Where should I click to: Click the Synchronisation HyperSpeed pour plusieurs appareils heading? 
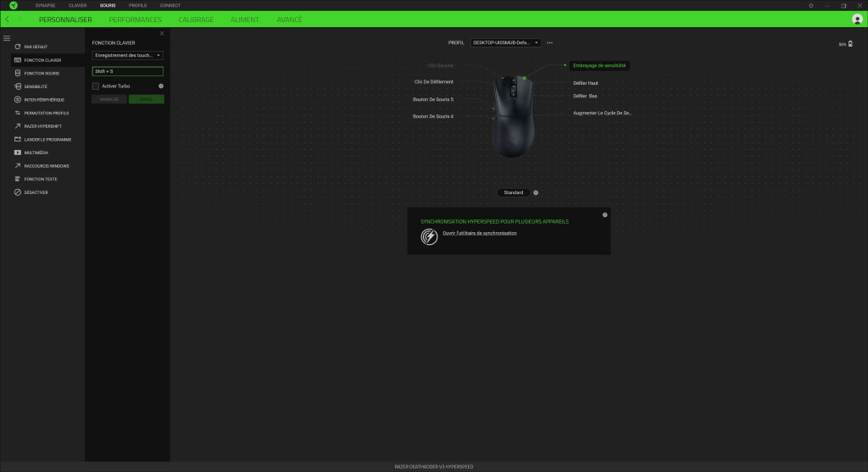point(494,221)
